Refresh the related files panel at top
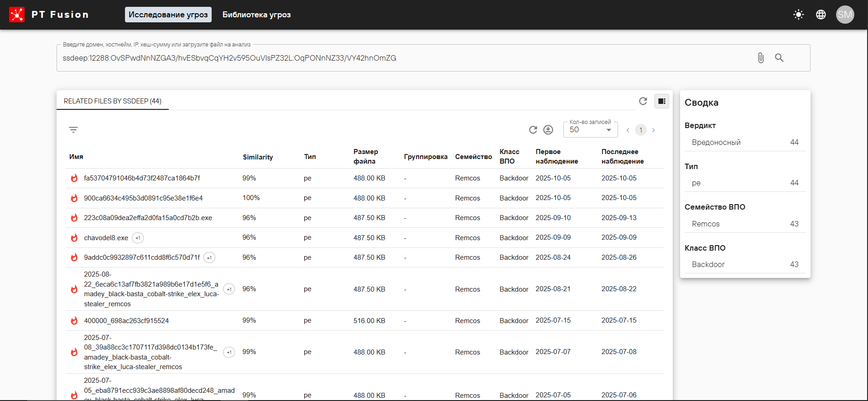868x401 pixels. 643,101
